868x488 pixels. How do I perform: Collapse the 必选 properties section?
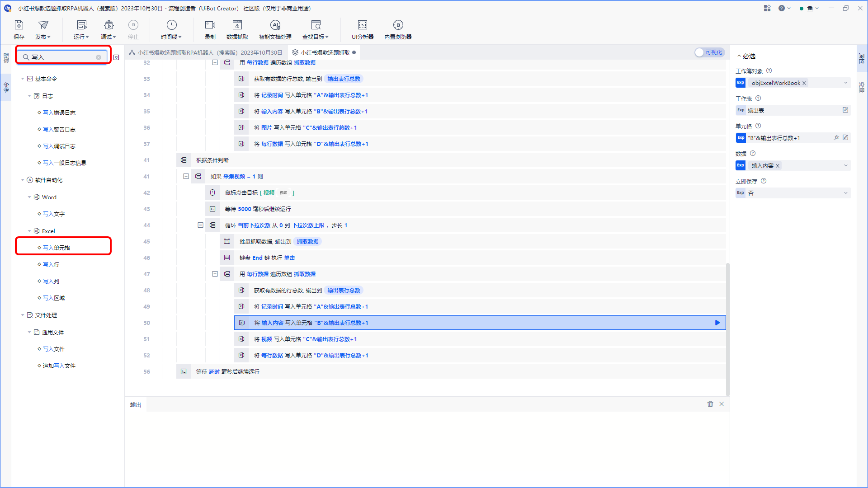[739, 56]
